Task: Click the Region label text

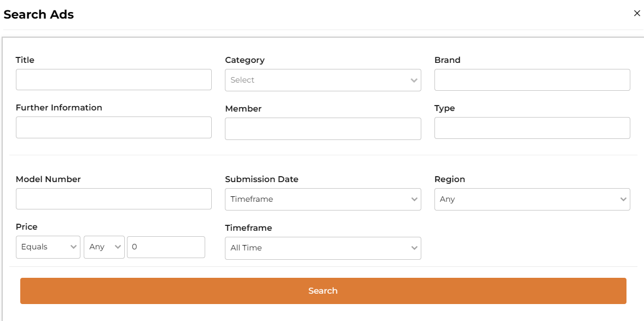Action: pyautogui.click(x=449, y=179)
